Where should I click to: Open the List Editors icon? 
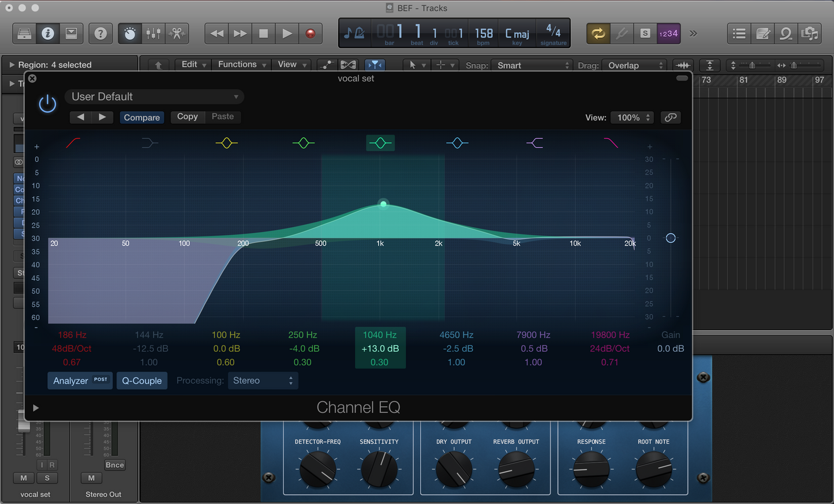tap(739, 33)
